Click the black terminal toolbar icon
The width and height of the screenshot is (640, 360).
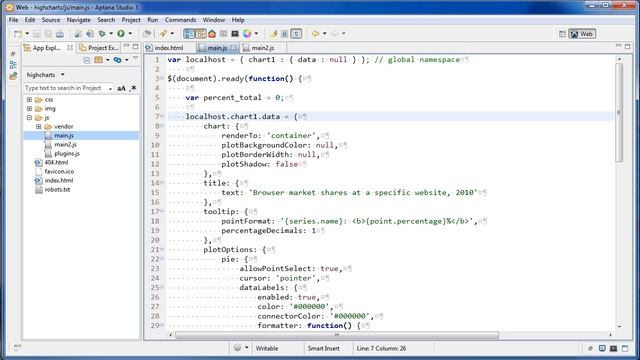235,34
